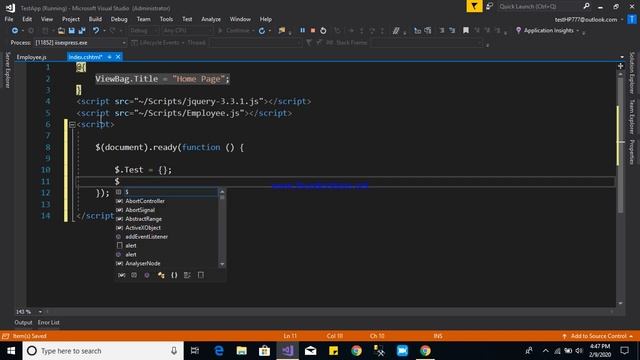The image size is (640, 360).
Task: Click the yellow notifications filter flag
Action: [474, 6]
